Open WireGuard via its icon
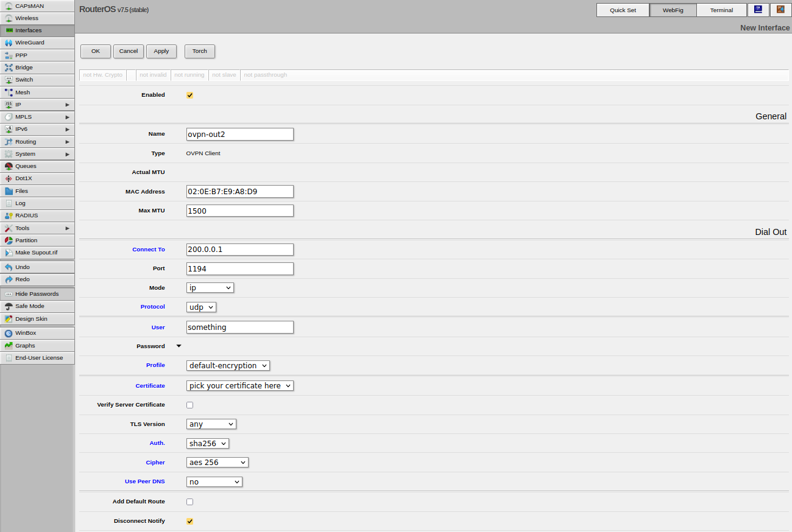 pos(9,43)
